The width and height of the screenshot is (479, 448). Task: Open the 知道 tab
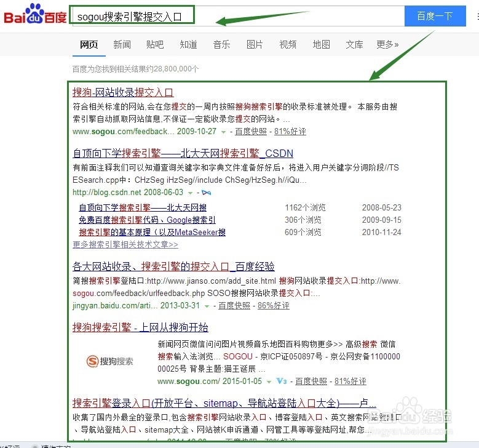188,45
